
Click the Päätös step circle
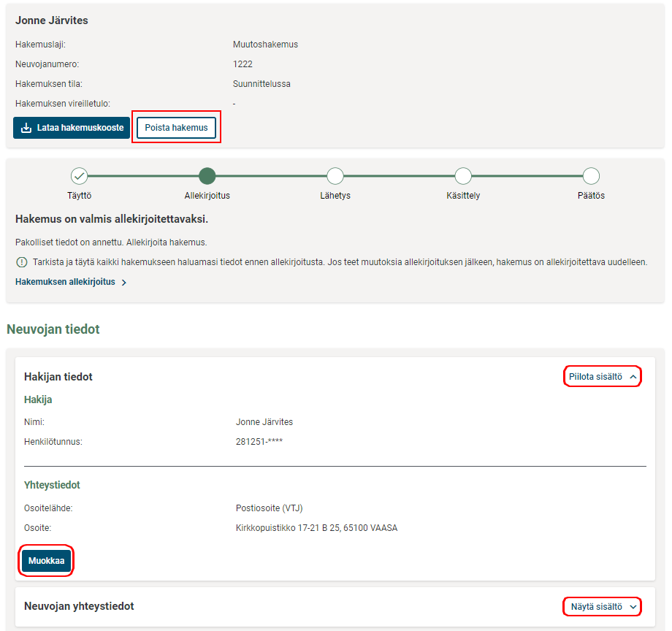(x=592, y=176)
